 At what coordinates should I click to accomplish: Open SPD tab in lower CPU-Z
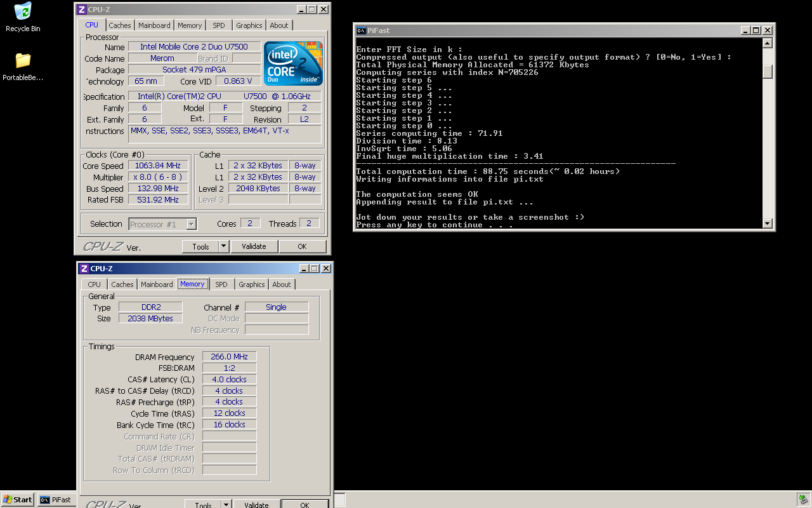click(221, 284)
